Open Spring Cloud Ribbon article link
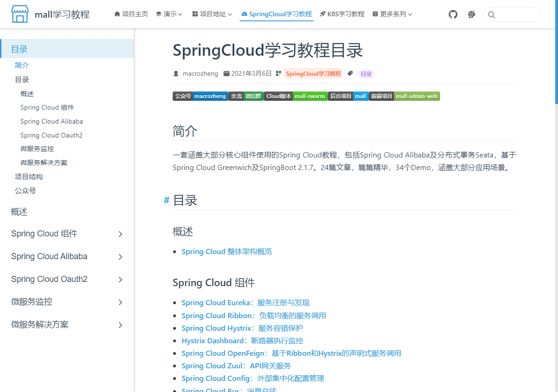The height and width of the screenshot is (392, 558). click(x=254, y=315)
